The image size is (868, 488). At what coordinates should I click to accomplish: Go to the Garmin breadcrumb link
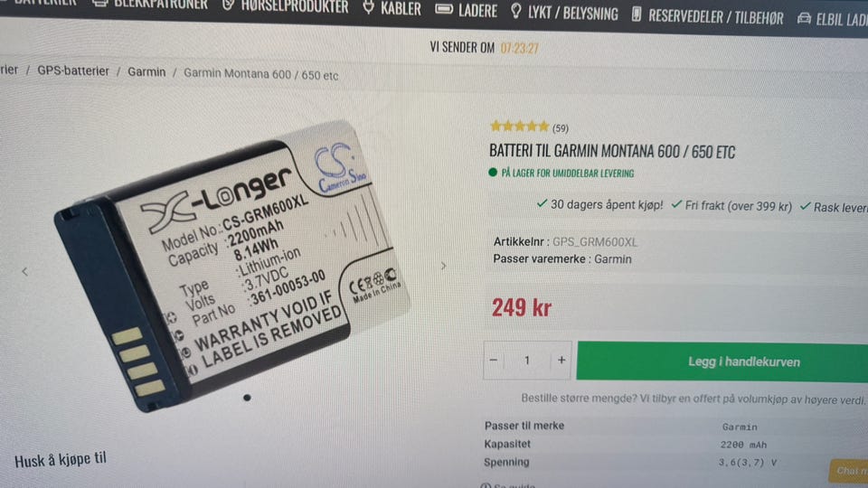pos(146,72)
